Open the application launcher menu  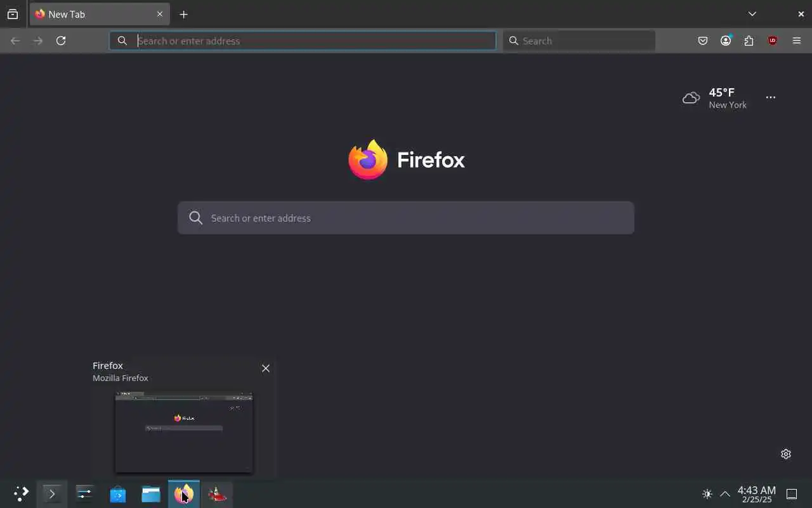click(x=21, y=494)
